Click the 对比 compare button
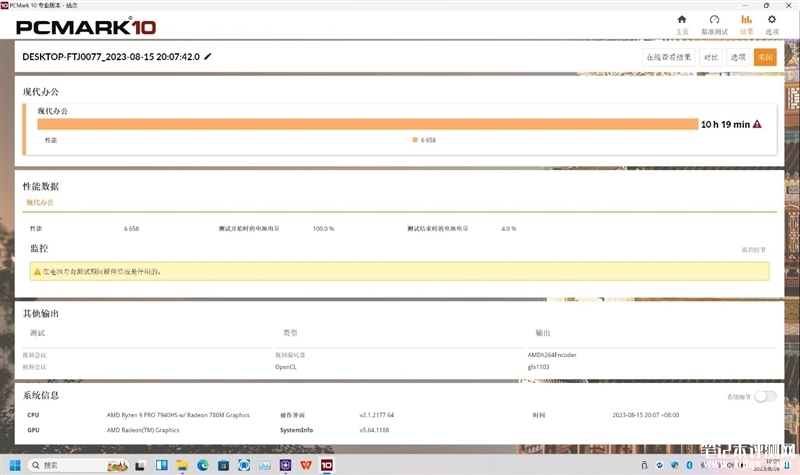This screenshot has height=475, width=800. click(711, 57)
